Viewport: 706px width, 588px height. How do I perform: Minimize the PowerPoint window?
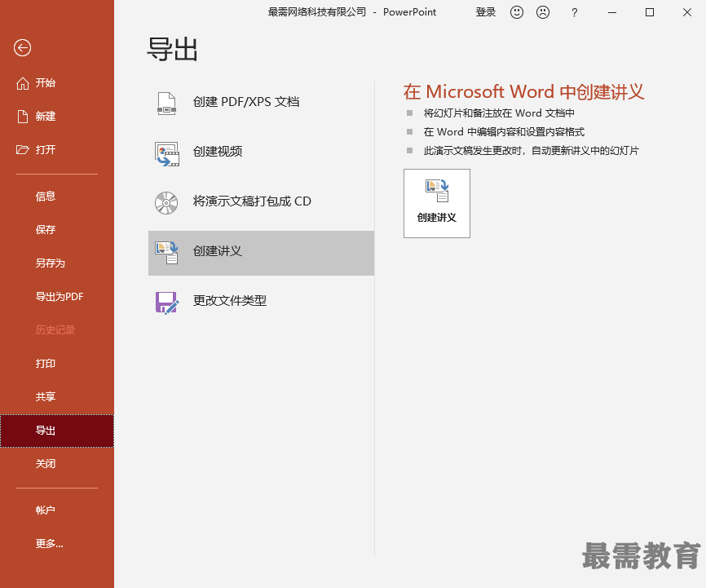(612, 12)
